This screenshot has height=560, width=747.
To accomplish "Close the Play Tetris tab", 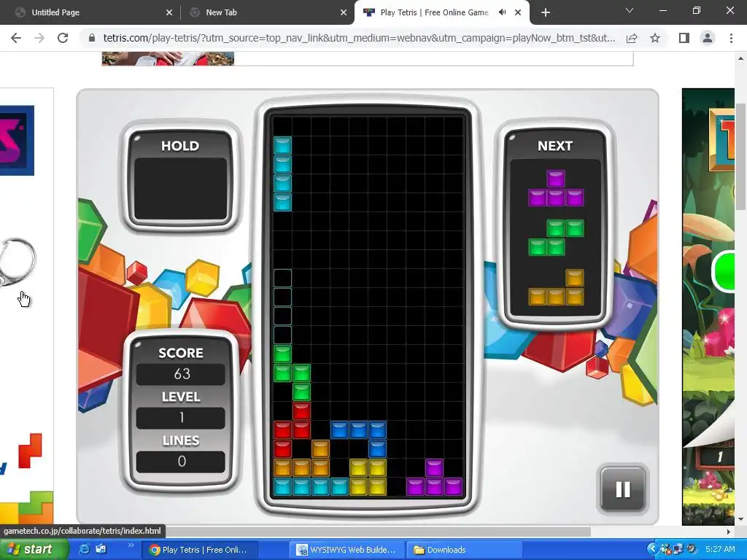I will point(518,12).
